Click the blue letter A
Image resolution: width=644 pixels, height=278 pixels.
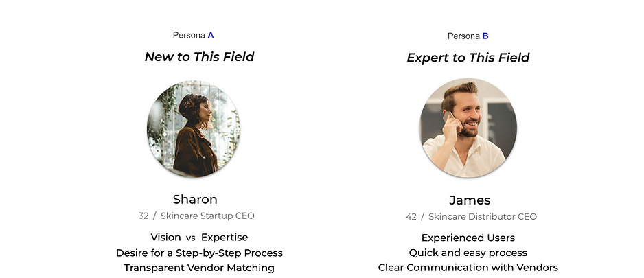pyautogui.click(x=211, y=35)
